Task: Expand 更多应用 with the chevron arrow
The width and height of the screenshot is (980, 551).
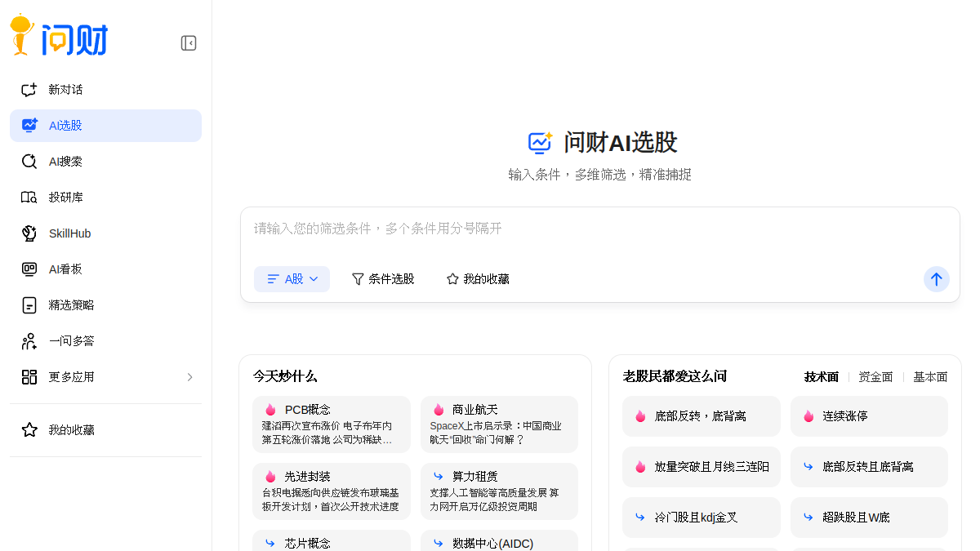Action: [x=189, y=377]
